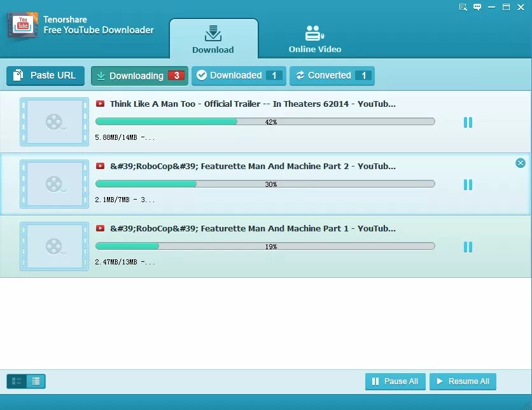The width and height of the screenshot is (532, 410).
Task: Click YouTube icon beside Think Like A Man Too
Action: [101, 104]
